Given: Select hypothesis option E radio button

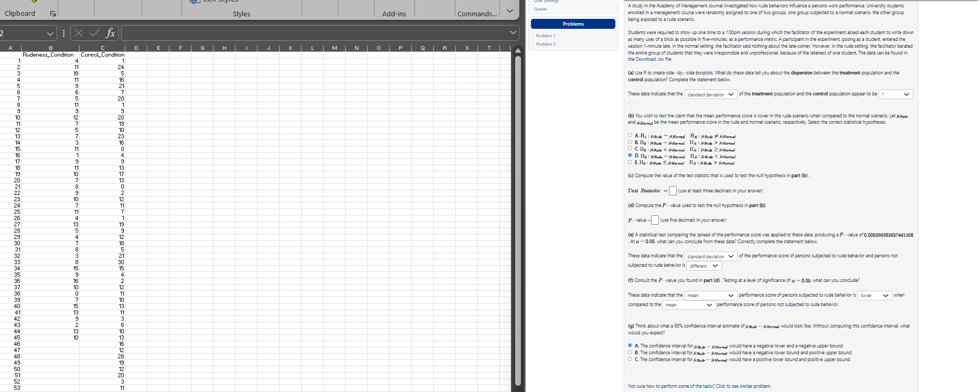Looking at the screenshot, I should click(x=630, y=162).
